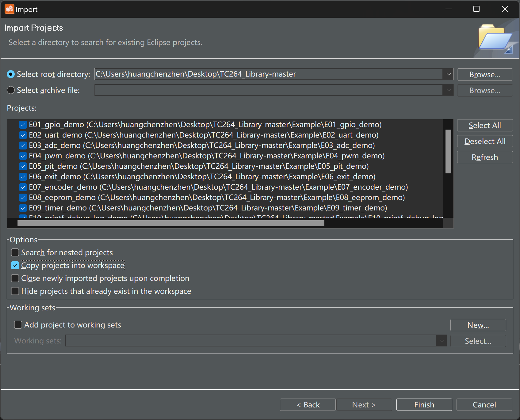Click the Next > button

coord(364,405)
